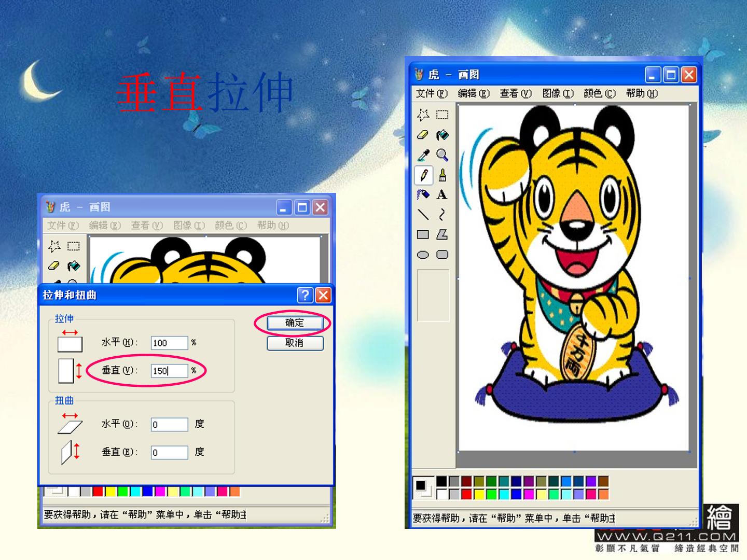747x560 pixels.
Task: Click Eraser tool in left Paint window
Action: 54,266
